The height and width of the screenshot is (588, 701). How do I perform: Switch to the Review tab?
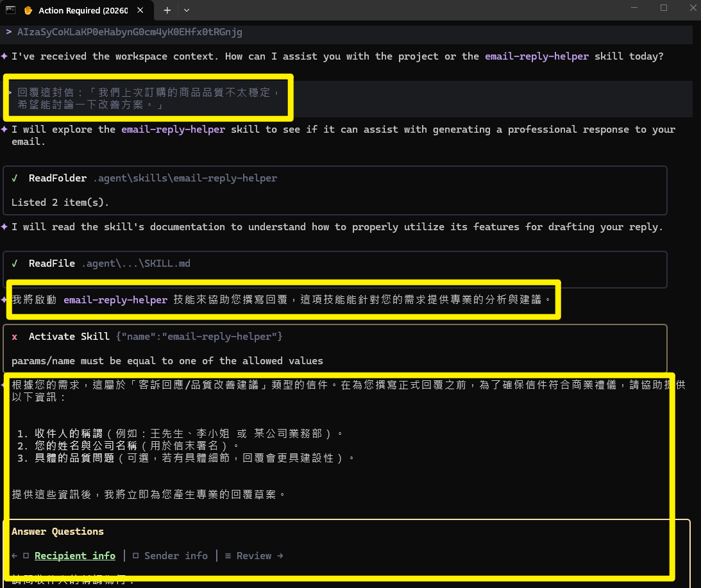254,556
